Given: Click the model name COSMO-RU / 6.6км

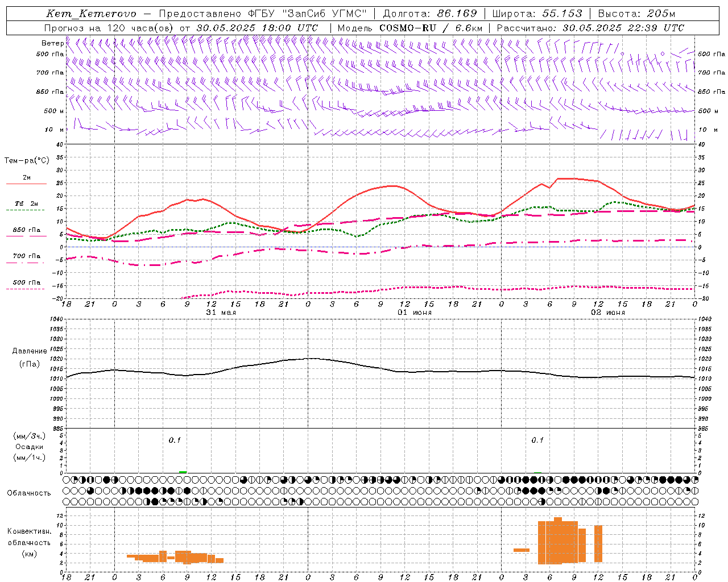Looking at the screenshot, I should tap(431, 28).
